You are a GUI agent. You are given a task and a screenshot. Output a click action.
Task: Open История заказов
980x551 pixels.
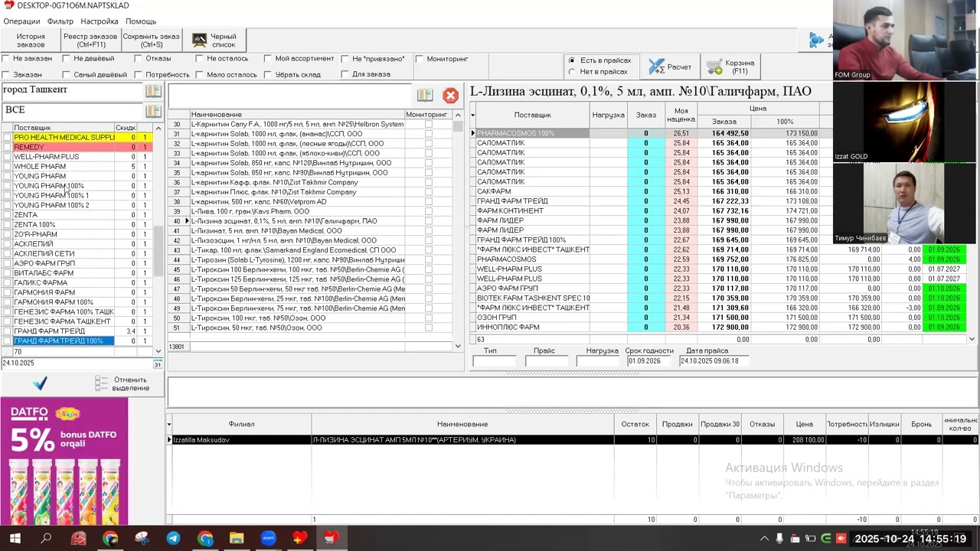pos(31,40)
